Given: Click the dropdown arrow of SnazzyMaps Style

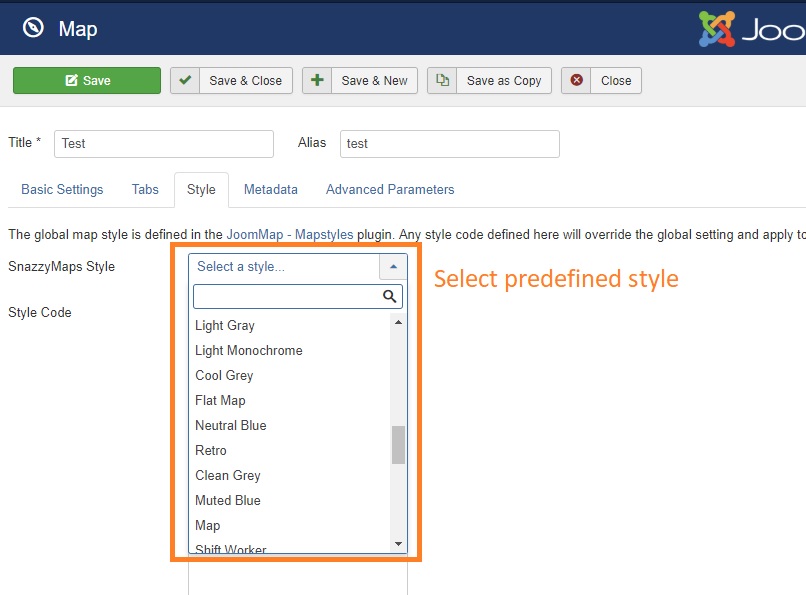Looking at the screenshot, I should 393,266.
